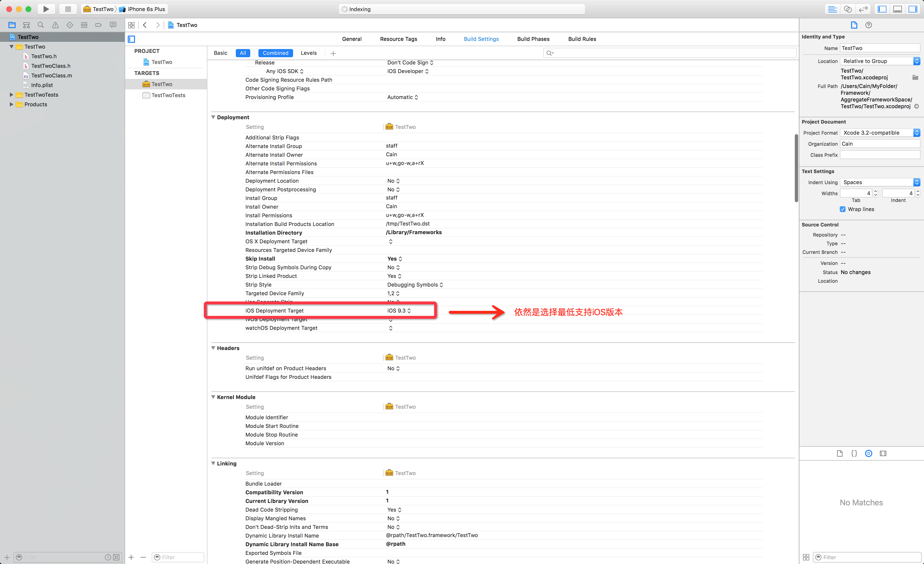Image resolution: width=924 pixels, height=564 pixels.
Task: Click the Stop button in toolbar
Action: tap(68, 9)
